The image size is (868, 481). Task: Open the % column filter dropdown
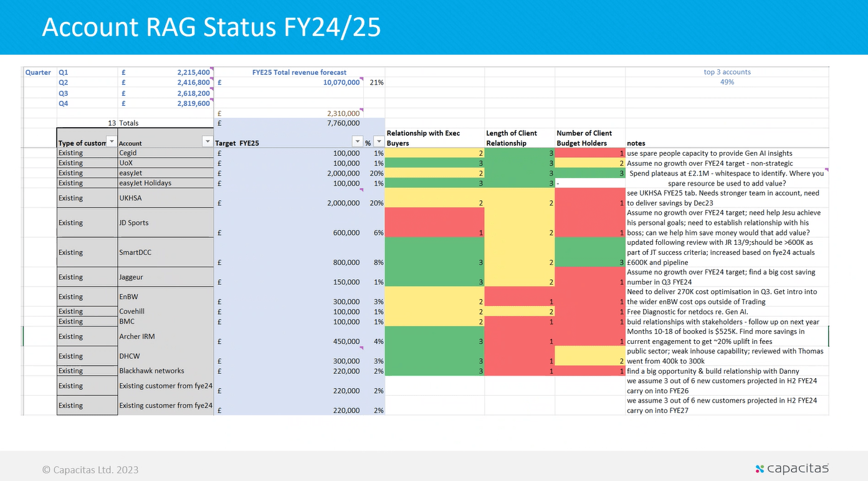click(379, 142)
